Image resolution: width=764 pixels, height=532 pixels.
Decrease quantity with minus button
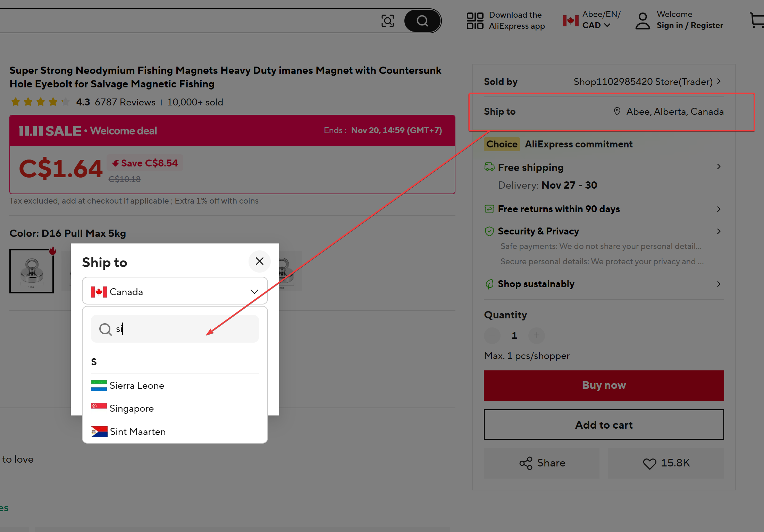tap(492, 335)
